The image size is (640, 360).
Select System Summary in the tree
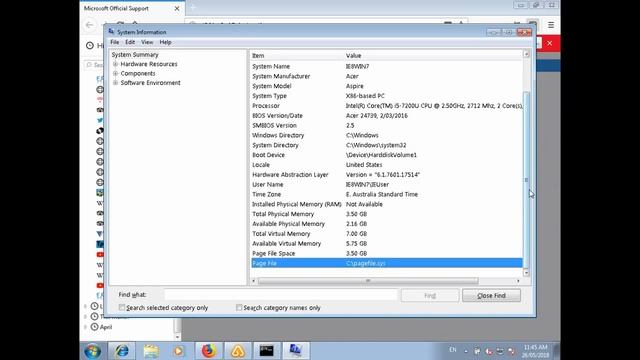(135, 55)
